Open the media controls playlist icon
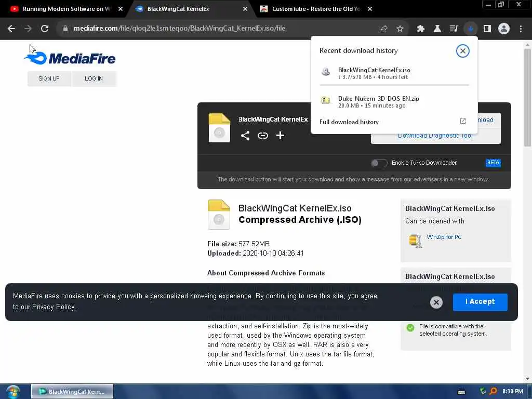This screenshot has width=532, height=399. click(454, 29)
